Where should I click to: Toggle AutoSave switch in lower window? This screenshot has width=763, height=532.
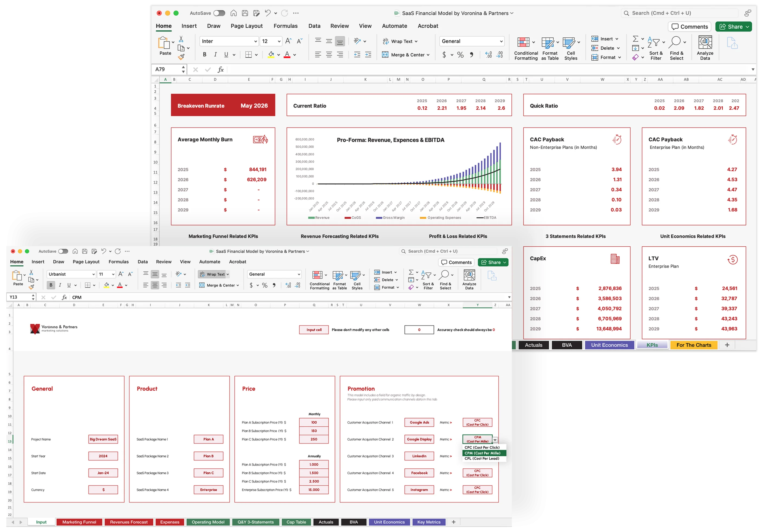pyautogui.click(x=63, y=252)
